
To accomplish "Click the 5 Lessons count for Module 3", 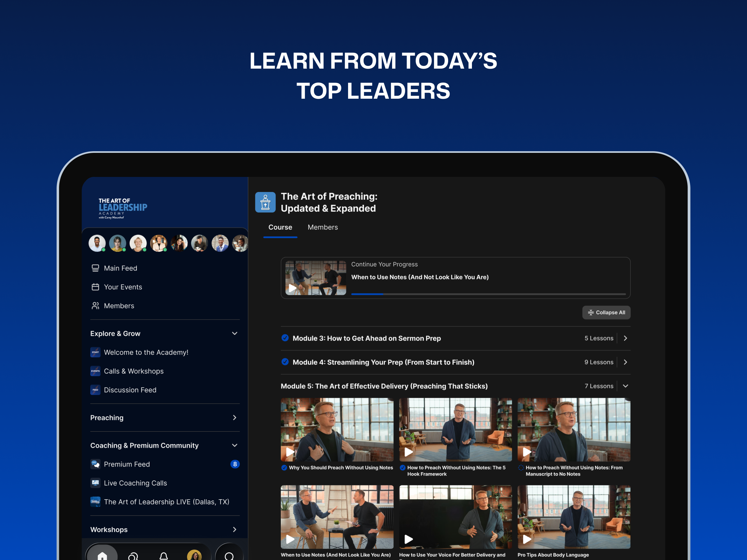I will coord(599,338).
